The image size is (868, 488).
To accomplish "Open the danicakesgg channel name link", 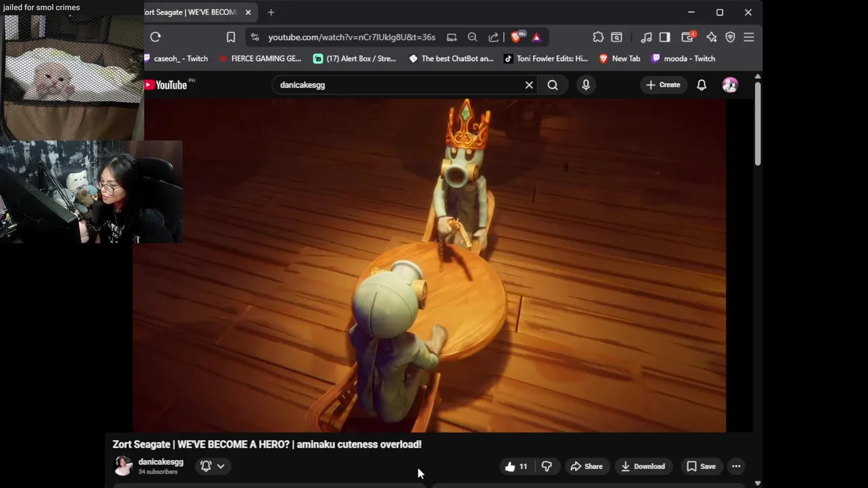I will [161, 462].
